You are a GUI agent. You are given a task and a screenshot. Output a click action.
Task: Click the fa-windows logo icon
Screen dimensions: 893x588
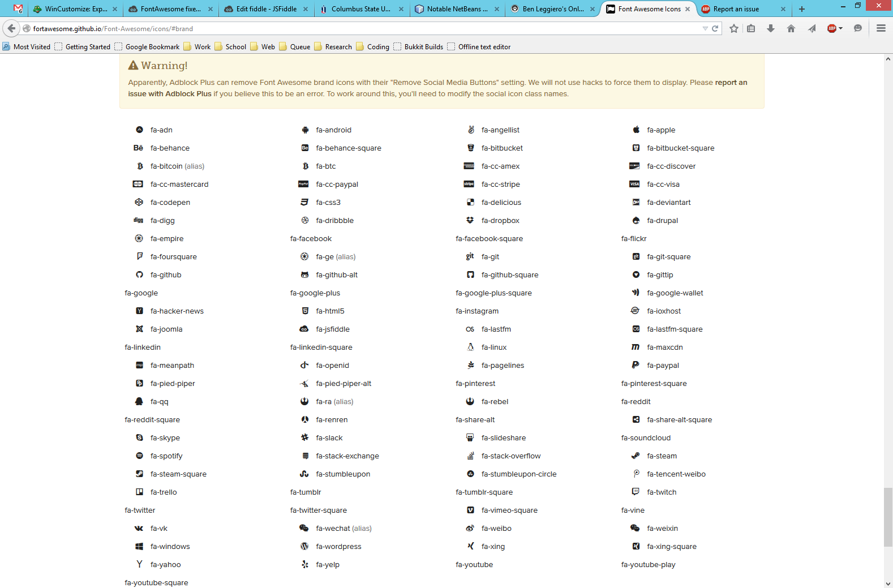pyautogui.click(x=139, y=546)
